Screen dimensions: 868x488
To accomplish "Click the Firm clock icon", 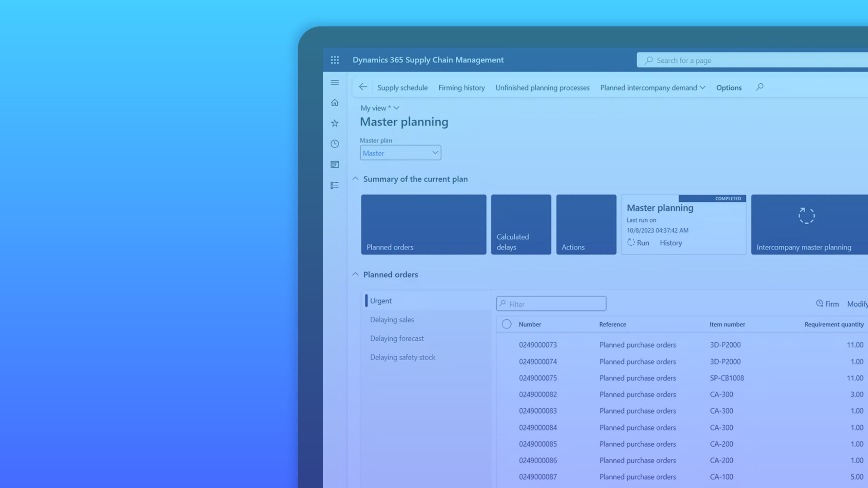I will click(x=819, y=303).
